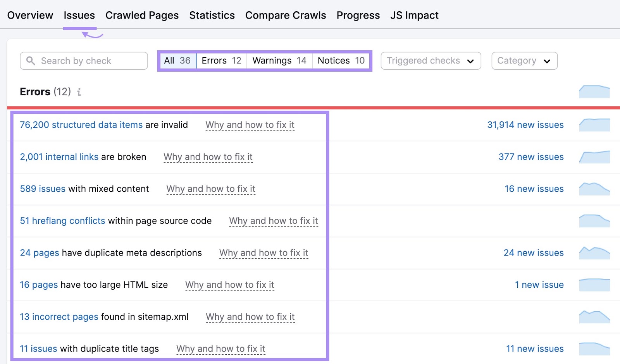
Task: Open the Triggered checks dropdown
Action: pos(430,60)
